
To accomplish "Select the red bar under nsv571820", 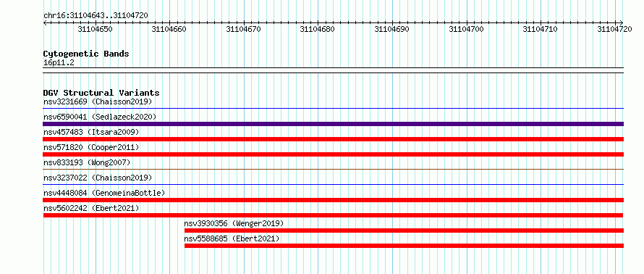I will tap(334, 154).
